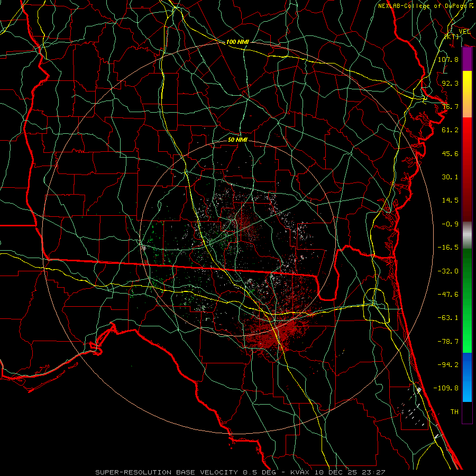Click the 76.7 legend value
Viewport: 476px width, 476px height.
tap(450, 106)
